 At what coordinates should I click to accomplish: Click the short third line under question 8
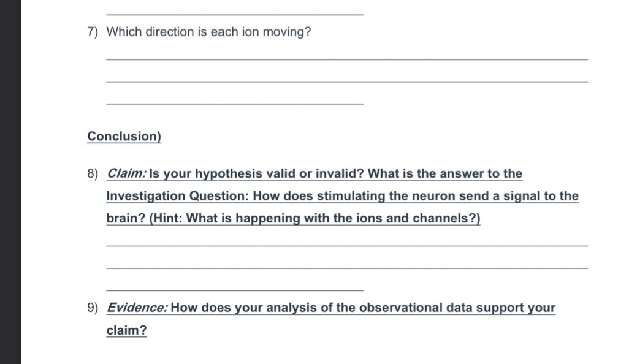[235, 289]
